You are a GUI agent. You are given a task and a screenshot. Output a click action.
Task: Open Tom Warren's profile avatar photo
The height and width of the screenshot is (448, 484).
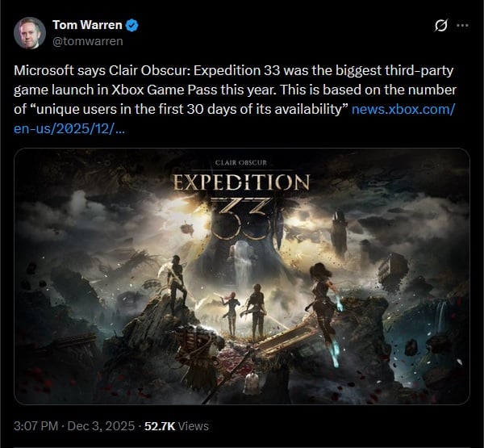[30, 31]
